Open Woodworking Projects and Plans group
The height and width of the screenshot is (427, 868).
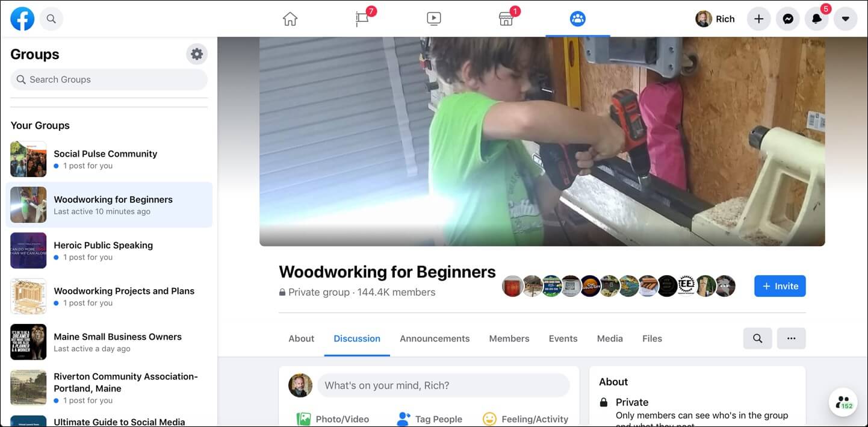(109, 296)
